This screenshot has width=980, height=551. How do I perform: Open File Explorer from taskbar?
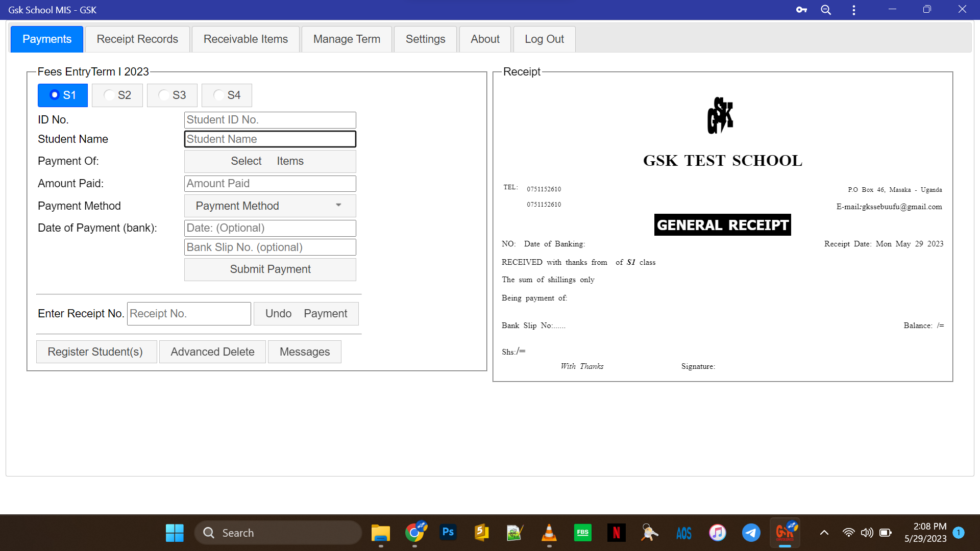click(380, 533)
